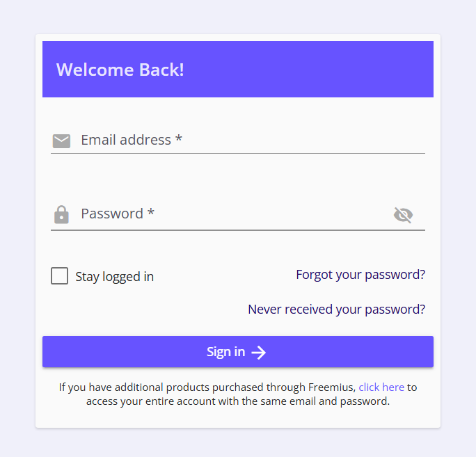This screenshot has width=476, height=457.
Task: Toggle password visibility with the crossed-eye icon
Action: click(x=403, y=215)
